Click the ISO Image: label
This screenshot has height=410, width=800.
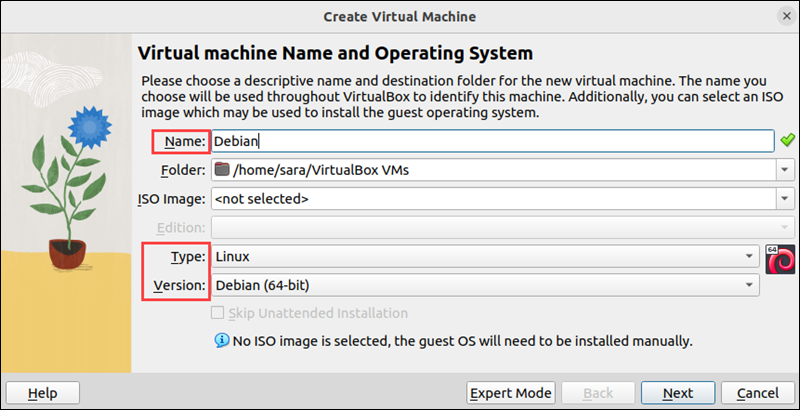coord(171,199)
